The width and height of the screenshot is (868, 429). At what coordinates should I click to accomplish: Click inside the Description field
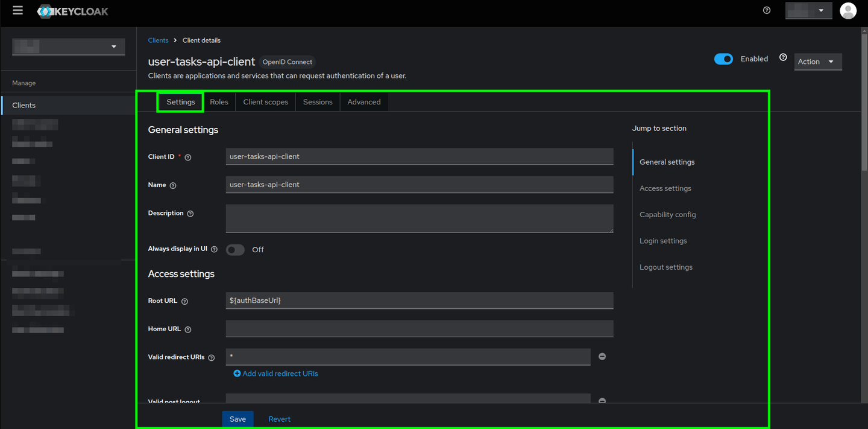pyautogui.click(x=419, y=218)
